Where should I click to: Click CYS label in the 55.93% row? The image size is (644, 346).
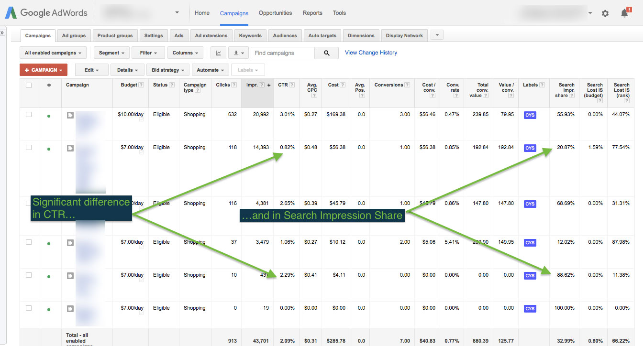pos(530,115)
